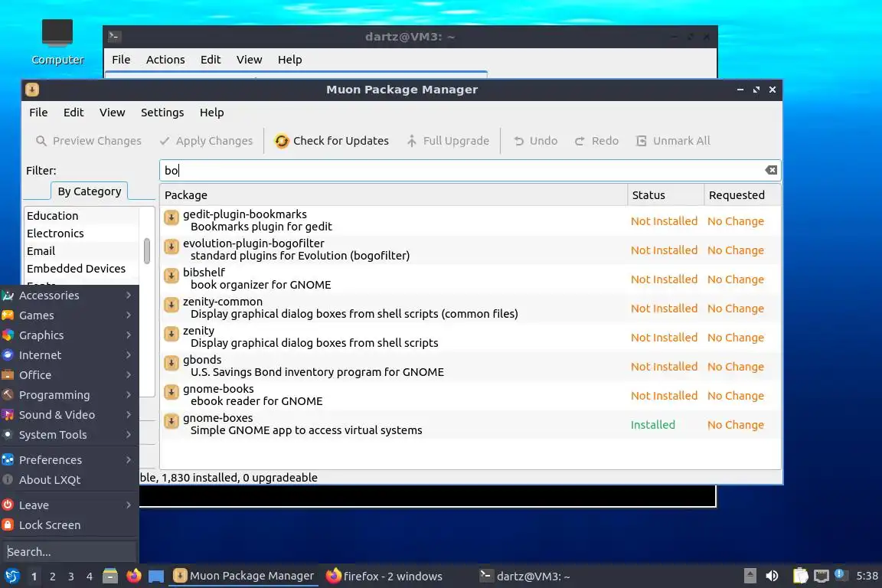Screen dimensions: 882x588
Task: Open the Computer desktop icon
Action: [x=57, y=42]
